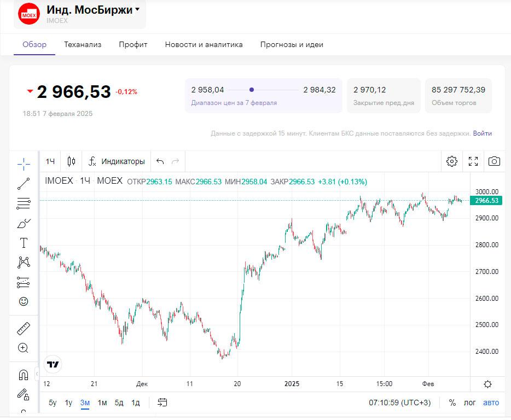Click the magnet snap mode icon

pos(24,375)
